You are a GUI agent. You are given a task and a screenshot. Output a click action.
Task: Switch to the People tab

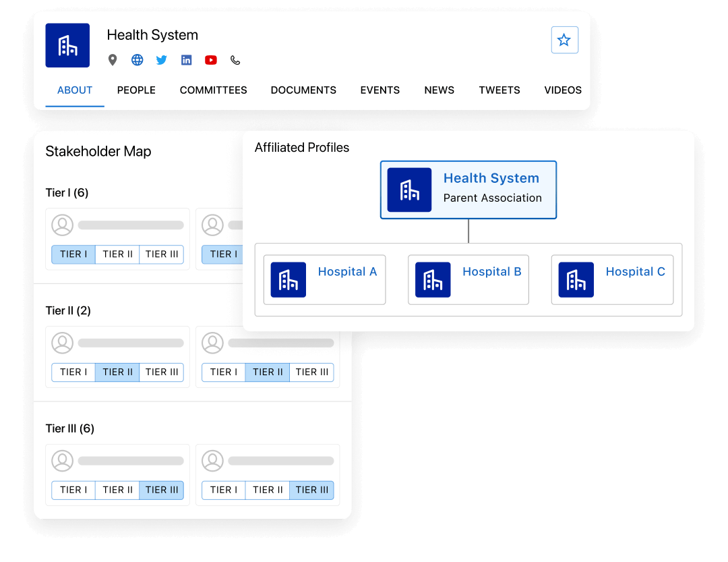coord(136,90)
